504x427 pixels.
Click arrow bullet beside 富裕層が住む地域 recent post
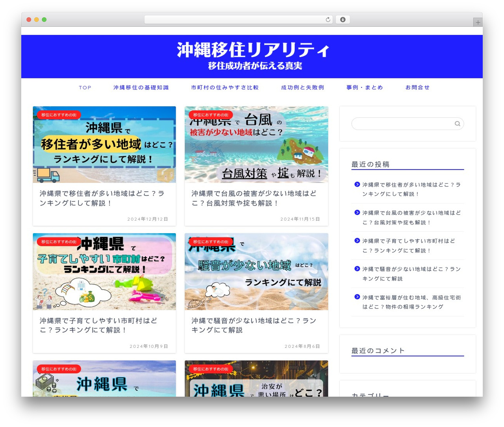pos(357,297)
